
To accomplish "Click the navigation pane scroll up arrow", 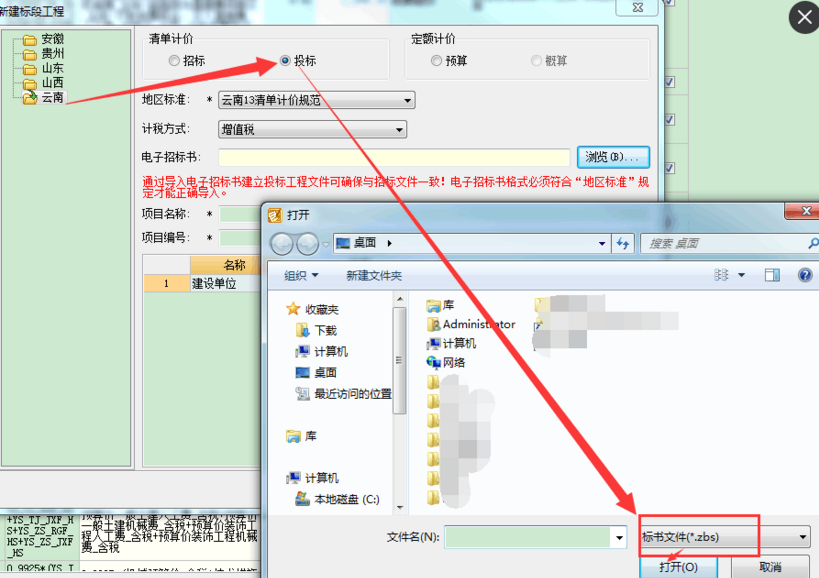I will 400,299.
